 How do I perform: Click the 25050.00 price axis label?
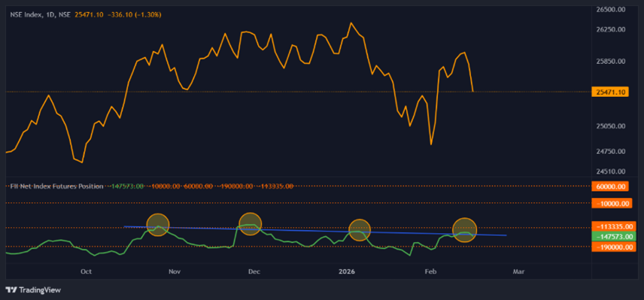pos(610,126)
